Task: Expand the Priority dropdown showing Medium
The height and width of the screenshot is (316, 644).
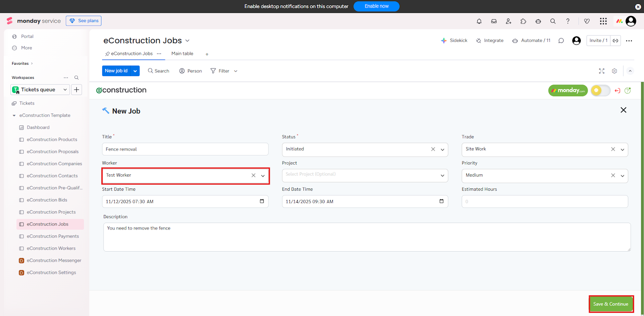Action: coord(622,176)
